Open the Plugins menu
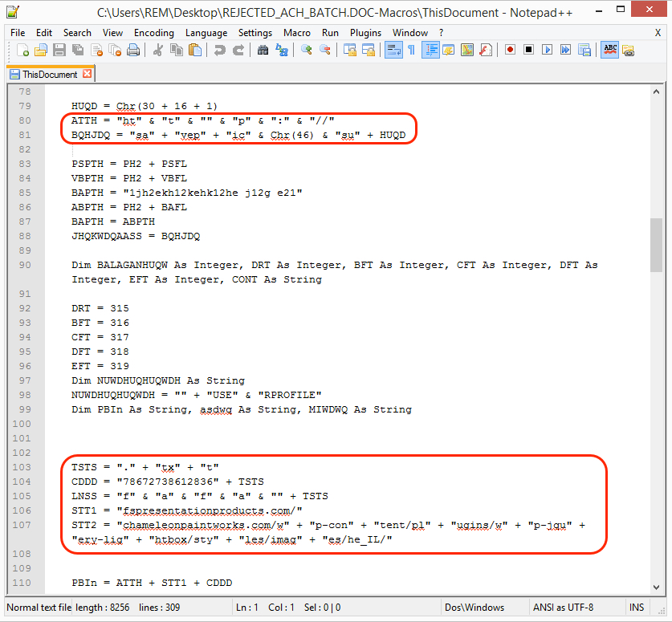This screenshot has width=672, height=622. pos(365,33)
